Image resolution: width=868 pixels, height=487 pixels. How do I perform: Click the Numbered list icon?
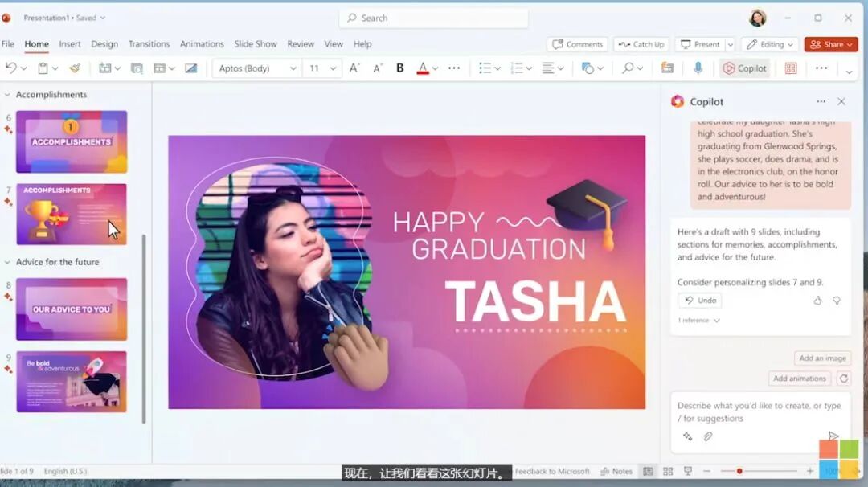coord(517,68)
